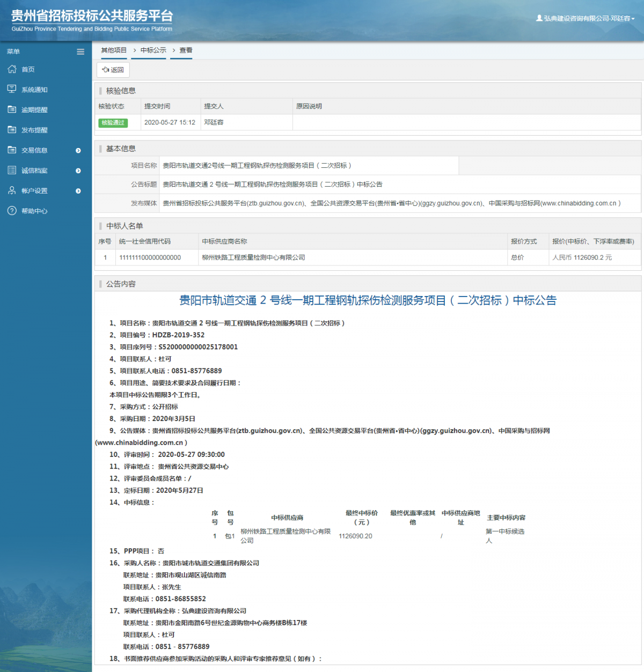Select purchaser address 贵阳市观山湖区诚信南路 line
This screenshot has height=672, width=644.
(175, 575)
